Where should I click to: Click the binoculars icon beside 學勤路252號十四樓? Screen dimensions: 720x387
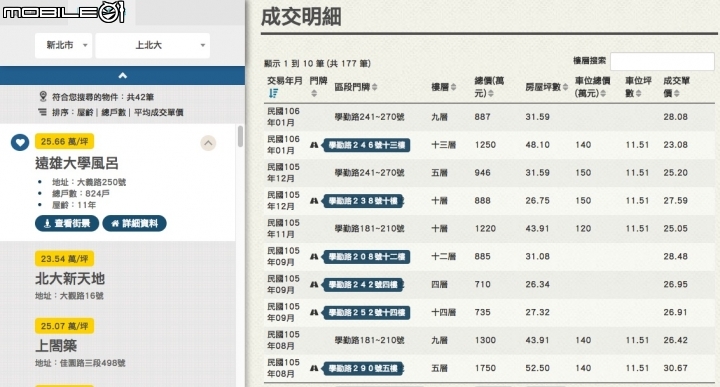314,313
